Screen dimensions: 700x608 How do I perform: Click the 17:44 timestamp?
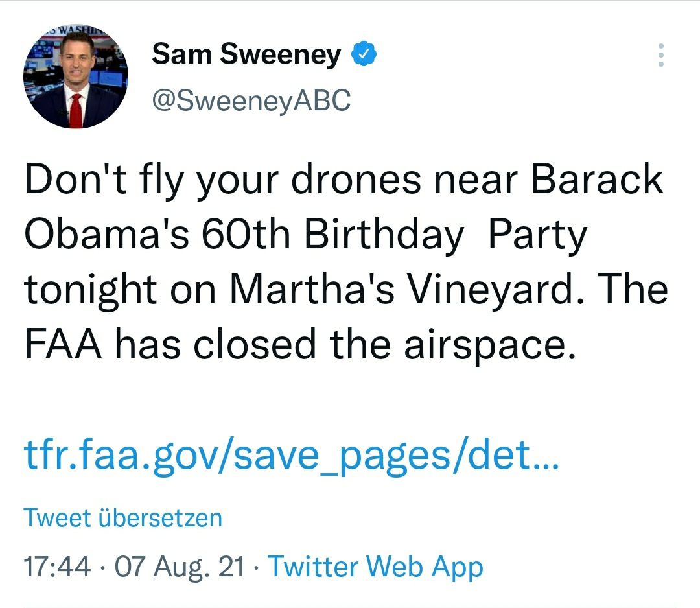tap(57, 567)
